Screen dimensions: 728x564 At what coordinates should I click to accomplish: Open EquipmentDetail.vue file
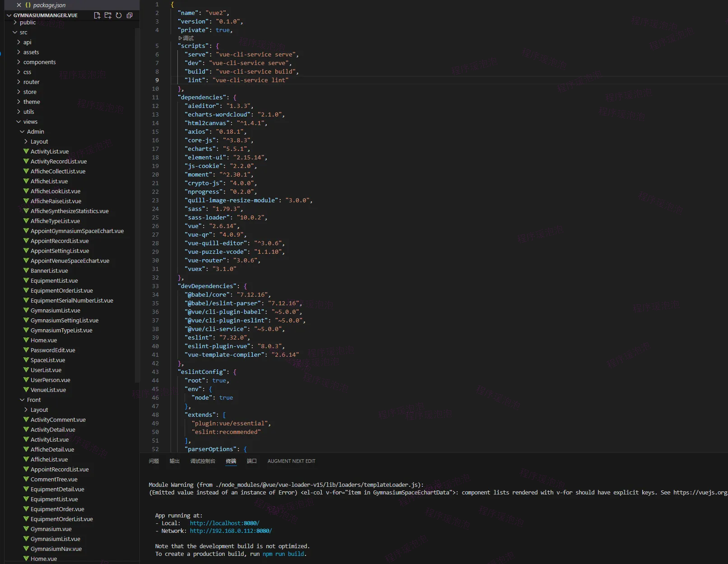click(57, 489)
